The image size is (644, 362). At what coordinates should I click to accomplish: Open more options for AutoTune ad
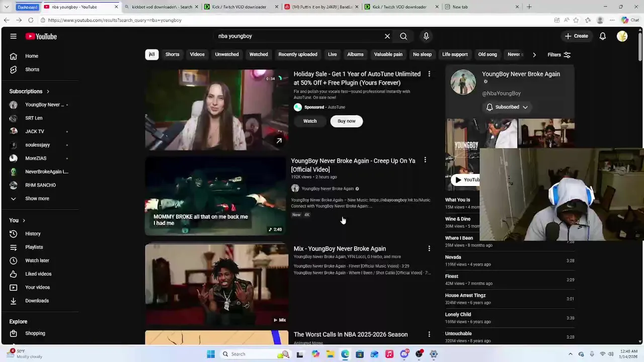[429, 74]
